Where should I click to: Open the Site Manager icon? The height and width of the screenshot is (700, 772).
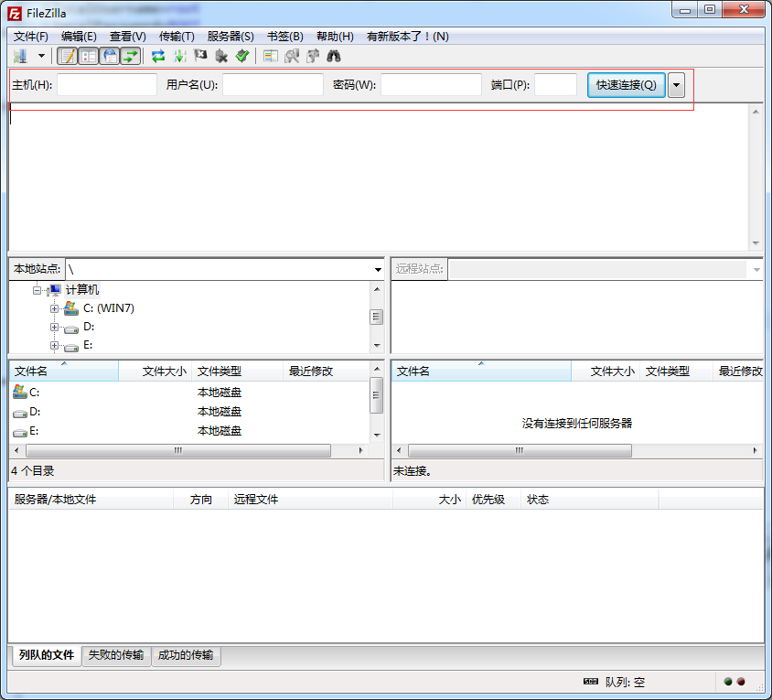pyautogui.click(x=20, y=57)
